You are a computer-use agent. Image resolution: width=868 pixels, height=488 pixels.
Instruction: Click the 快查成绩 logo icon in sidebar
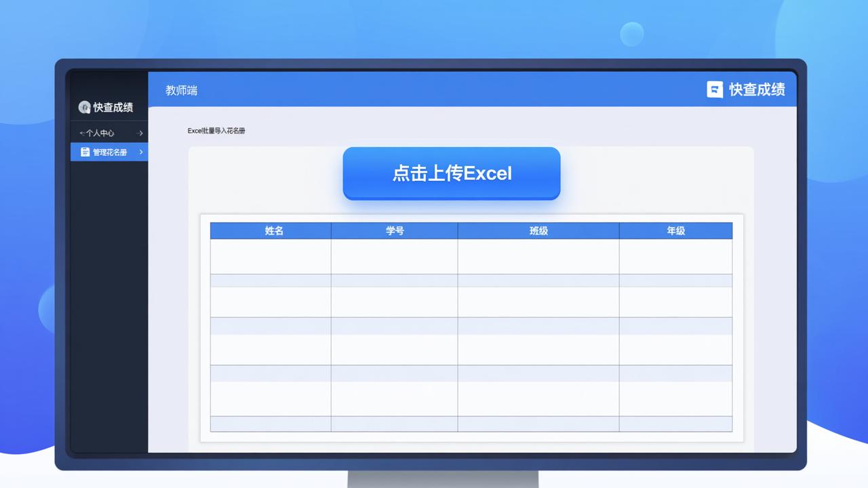point(85,107)
